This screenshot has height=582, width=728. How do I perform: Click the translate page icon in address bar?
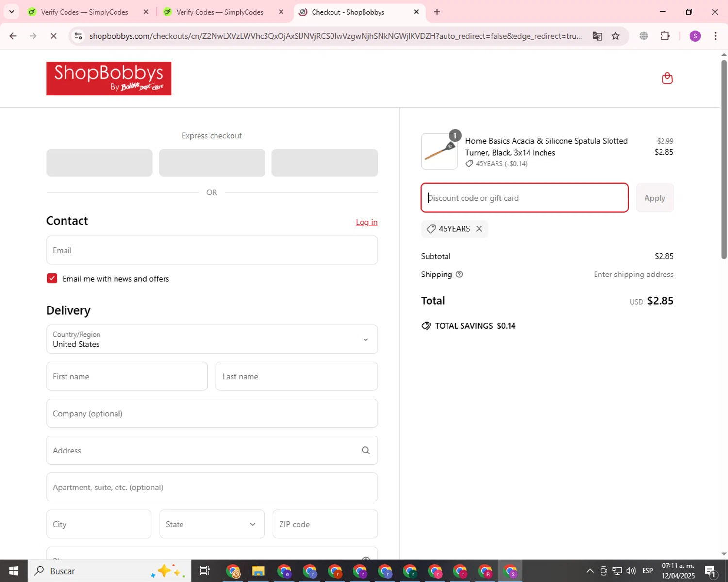click(597, 36)
